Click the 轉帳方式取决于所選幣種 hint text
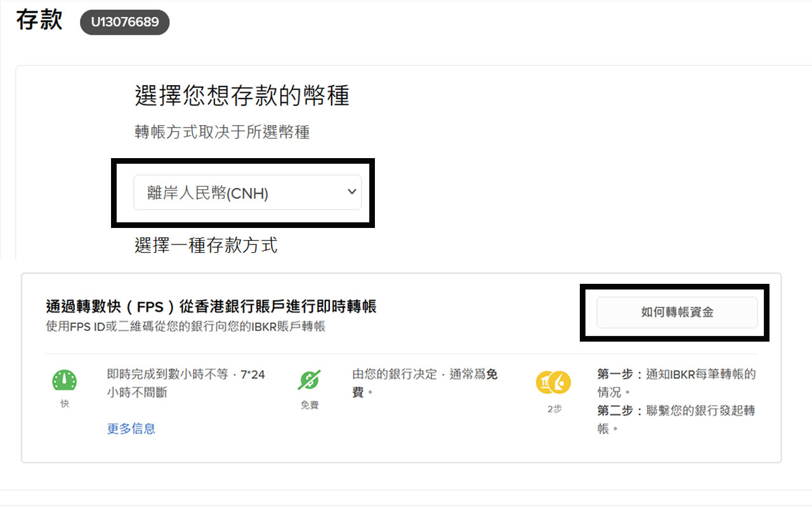The height and width of the screenshot is (508, 812). [x=222, y=132]
